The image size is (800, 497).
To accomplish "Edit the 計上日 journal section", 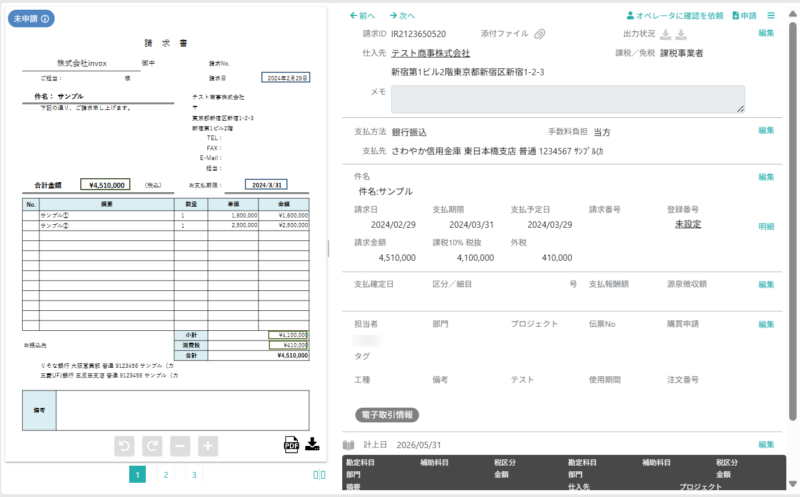I will 766,445.
